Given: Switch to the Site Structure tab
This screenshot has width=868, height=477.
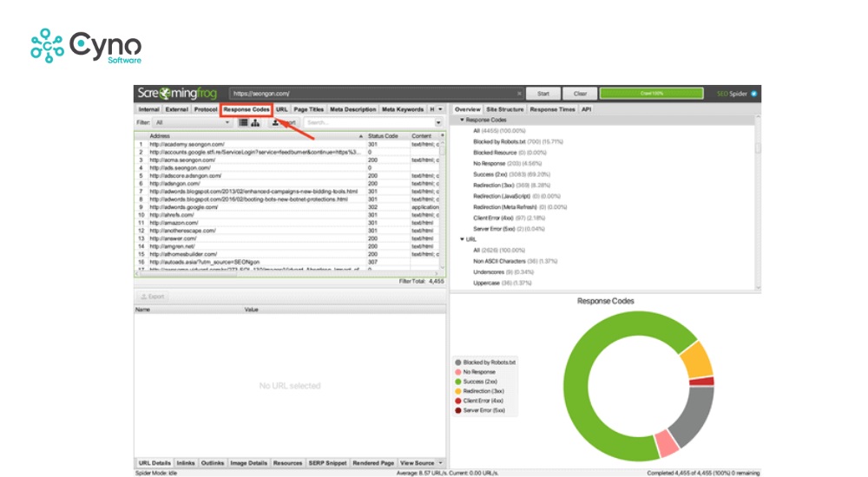Looking at the screenshot, I should pos(504,109).
